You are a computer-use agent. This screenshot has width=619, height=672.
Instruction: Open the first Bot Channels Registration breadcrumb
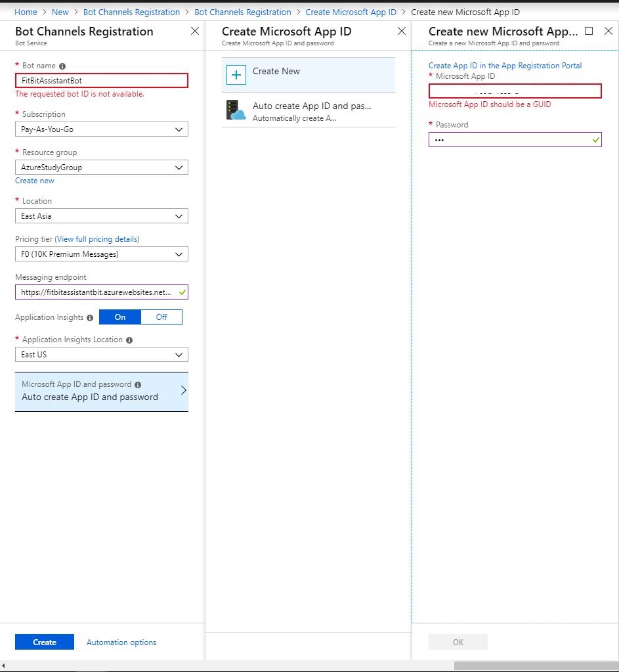[131, 12]
